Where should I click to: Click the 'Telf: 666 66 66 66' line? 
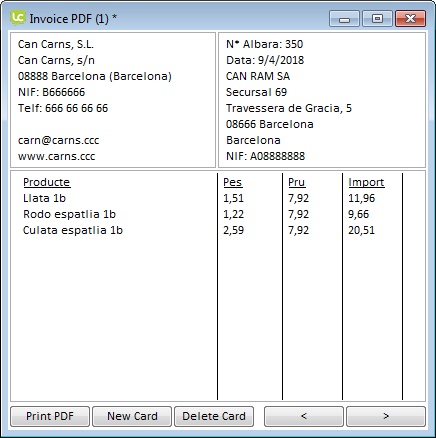click(63, 108)
